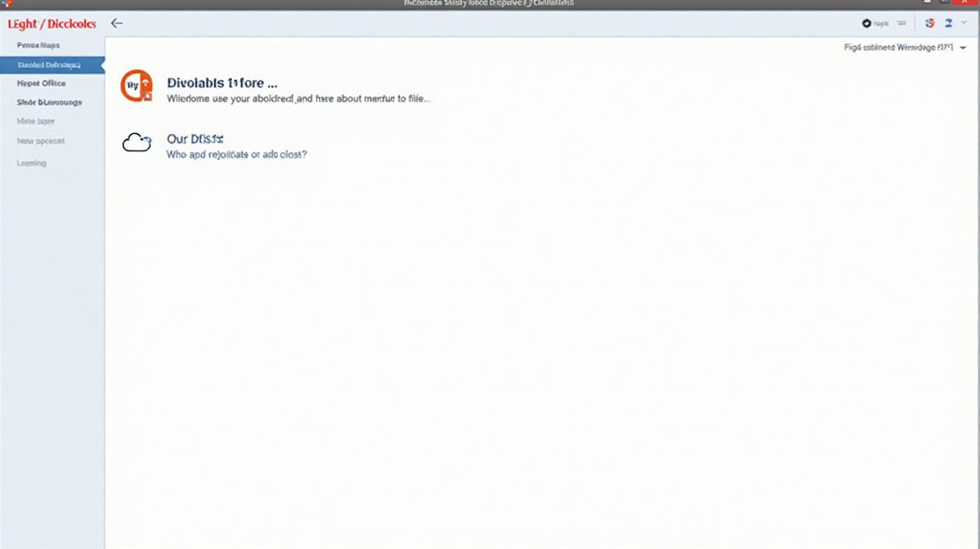Click Leoning at the bottom of sidebar list
Viewport: 980px width, 549px height.
click(32, 163)
